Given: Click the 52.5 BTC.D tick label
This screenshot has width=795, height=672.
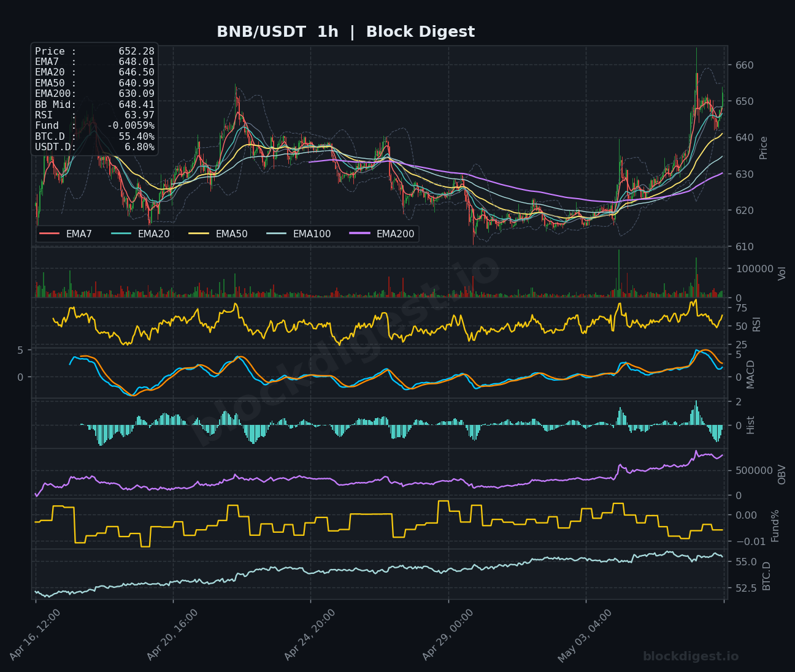Looking at the screenshot, I should point(746,588).
